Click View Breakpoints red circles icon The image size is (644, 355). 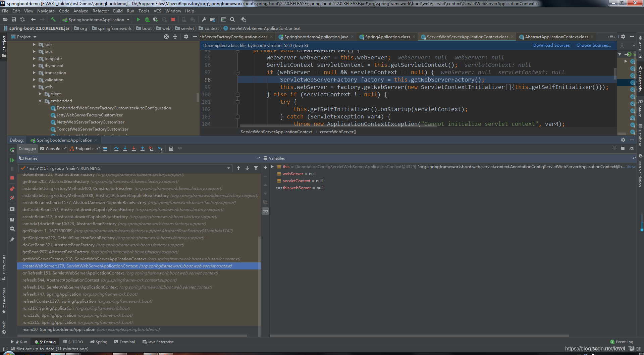pyautogui.click(x=12, y=189)
